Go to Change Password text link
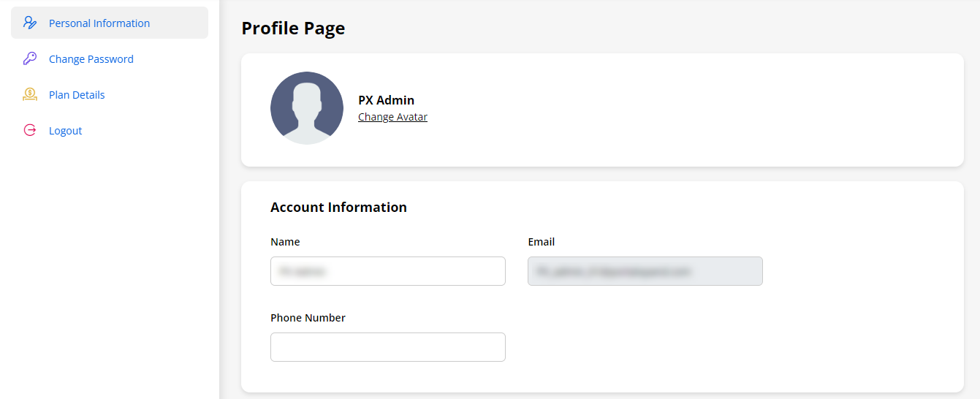Viewport: 980px width, 399px height. pos(91,59)
